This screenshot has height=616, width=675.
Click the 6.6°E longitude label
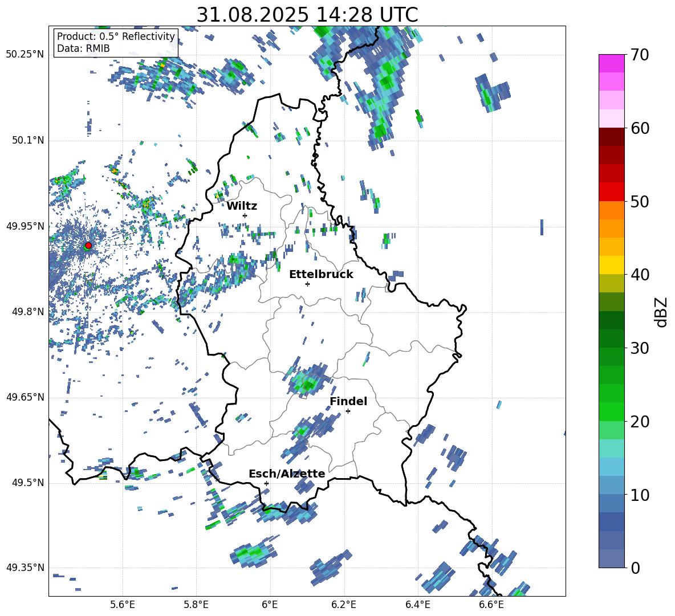[491, 605]
